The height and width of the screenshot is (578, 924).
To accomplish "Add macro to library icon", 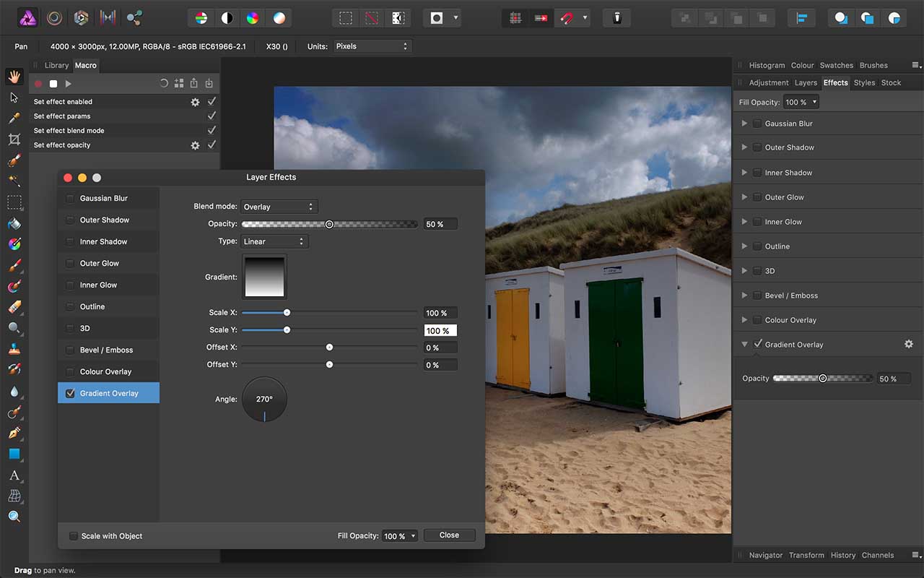I will pyautogui.click(x=179, y=84).
